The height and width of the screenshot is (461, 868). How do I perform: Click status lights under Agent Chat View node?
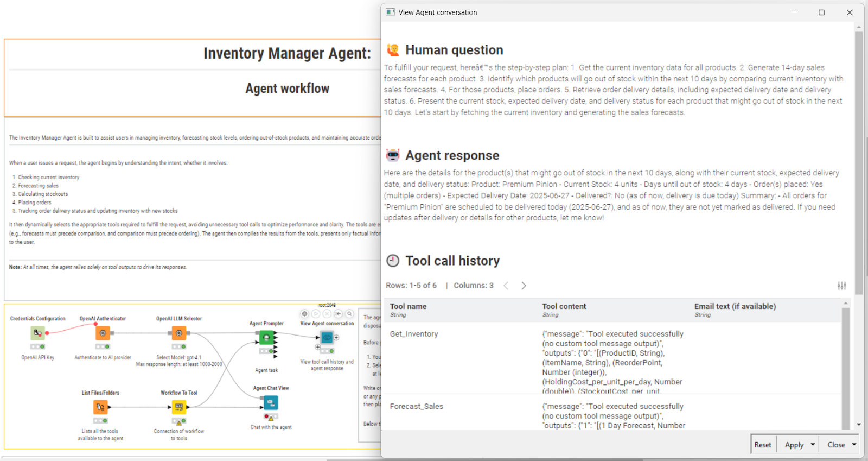point(271,416)
